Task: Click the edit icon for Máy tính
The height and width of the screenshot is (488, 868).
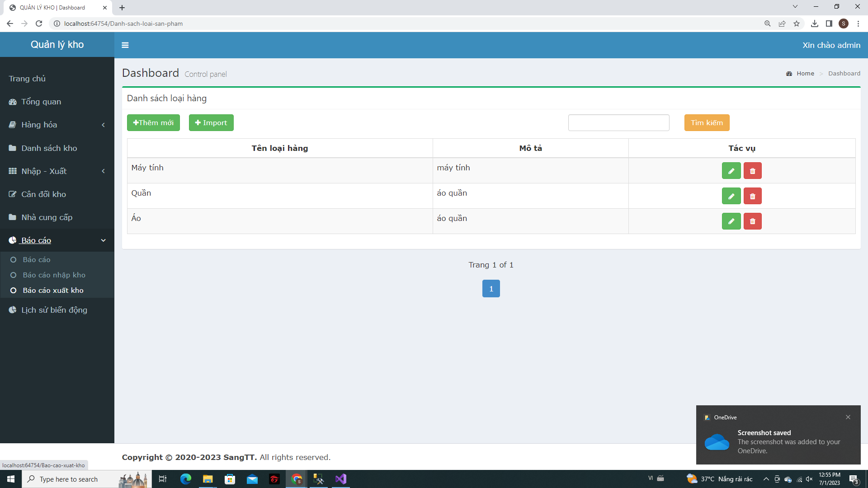Action: (x=731, y=171)
